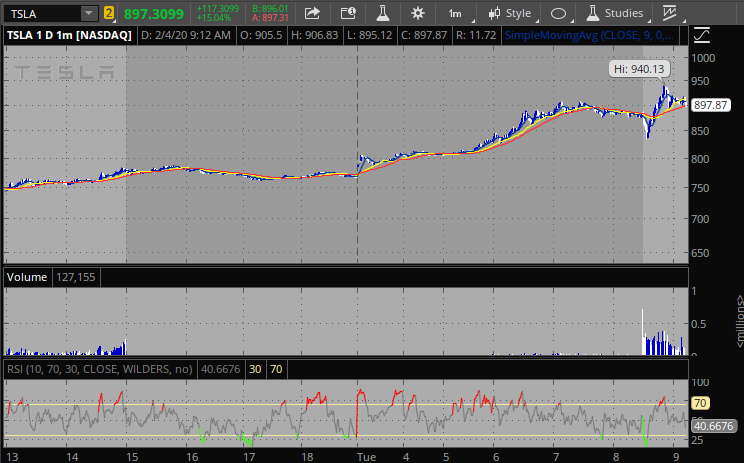
Task: Click the 1000 price axis label
Action: click(x=703, y=58)
